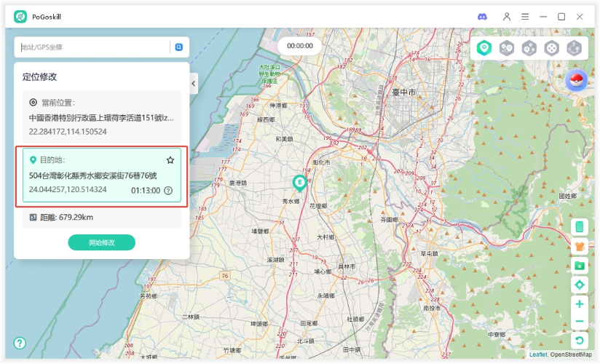The image size is (600, 364).
Task: Click the cooldown timer help icon
Action: coord(168,191)
